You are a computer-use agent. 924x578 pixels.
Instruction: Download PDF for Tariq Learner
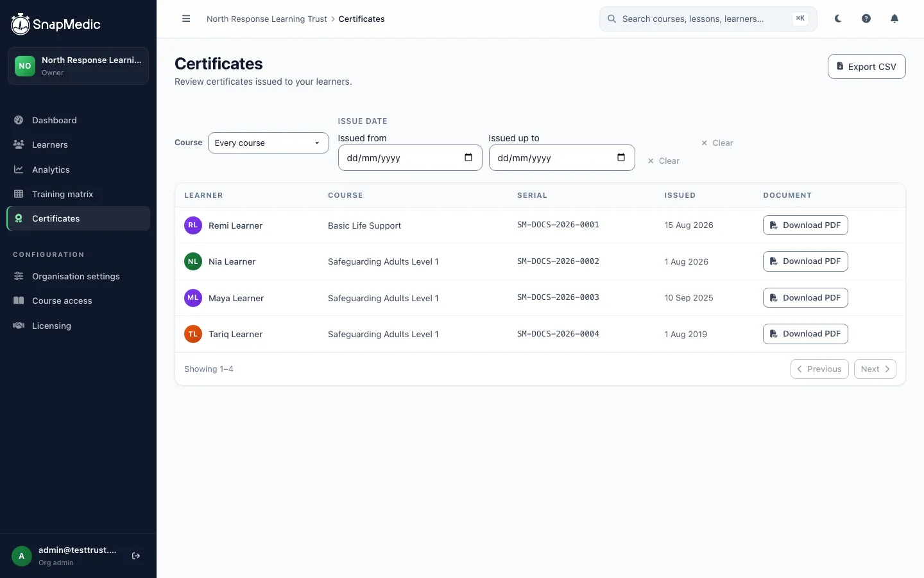pyautogui.click(x=805, y=334)
